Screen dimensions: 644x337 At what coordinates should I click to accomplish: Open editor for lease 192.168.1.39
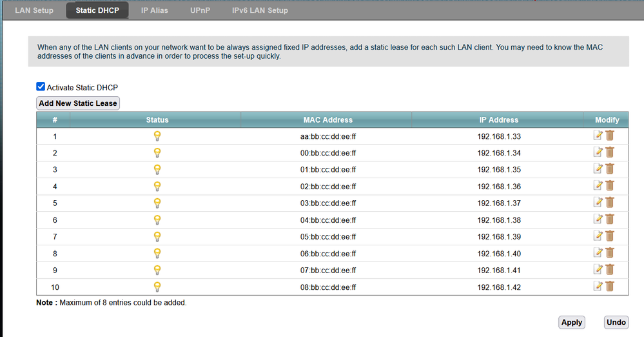[598, 236]
